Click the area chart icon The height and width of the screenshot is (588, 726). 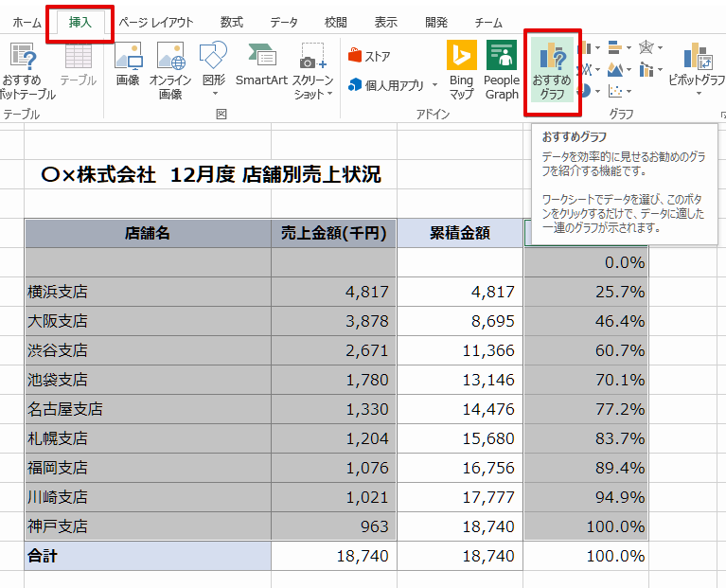[615, 69]
